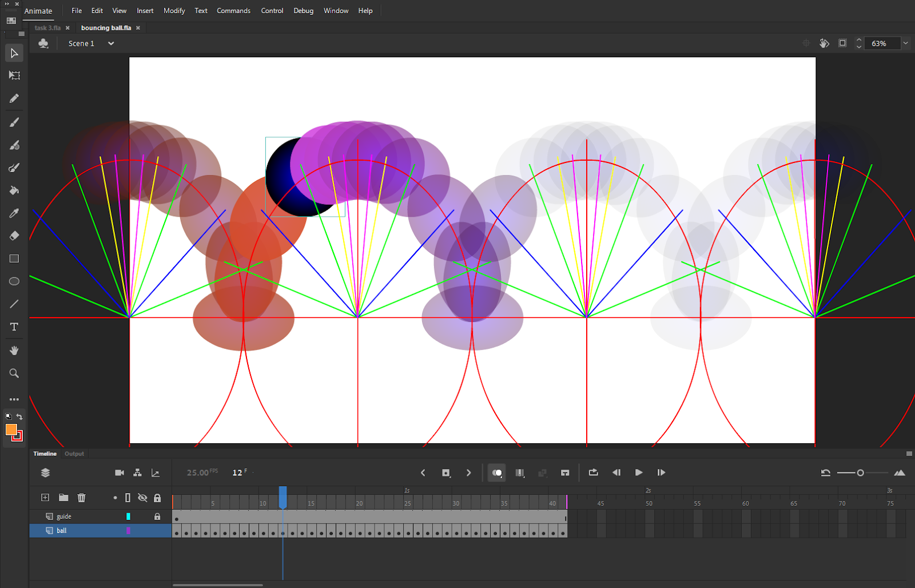Open the Timeline panel options menu

909,454
